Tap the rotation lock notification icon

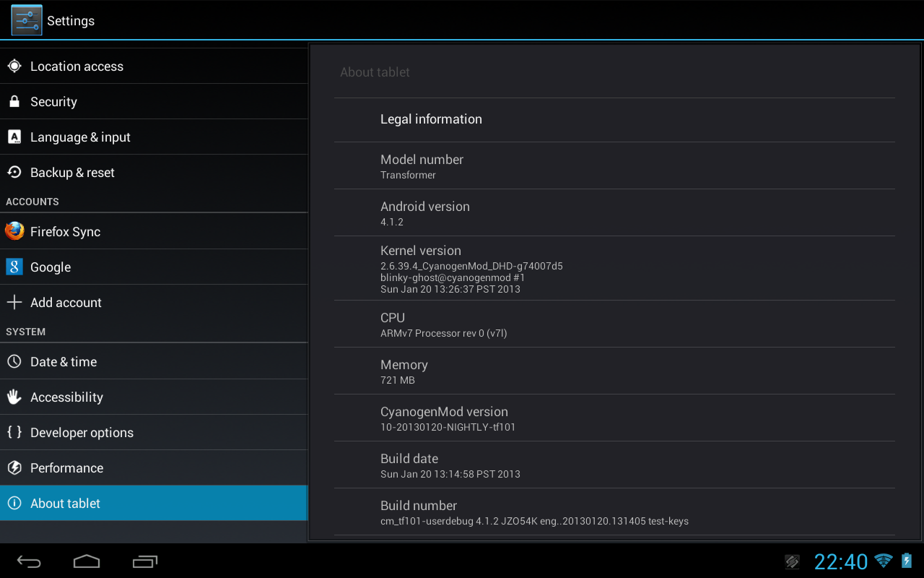pyautogui.click(x=792, y=561)
